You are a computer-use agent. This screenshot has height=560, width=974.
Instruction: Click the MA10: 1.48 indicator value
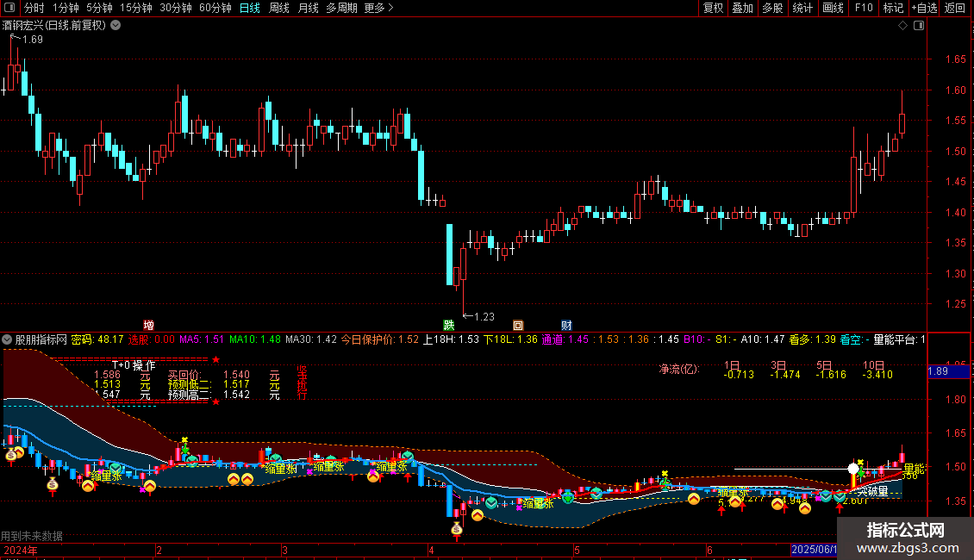click(x=254, y=339)
